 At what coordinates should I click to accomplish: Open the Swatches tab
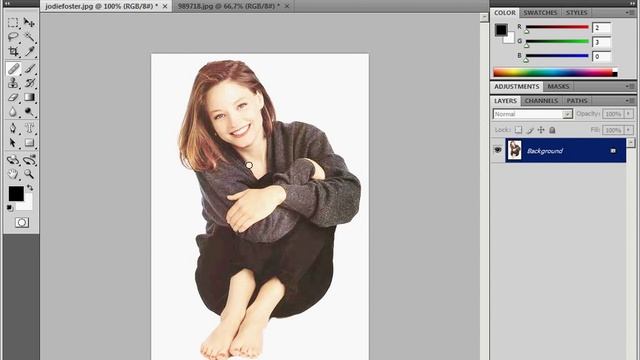click(540, 13)
